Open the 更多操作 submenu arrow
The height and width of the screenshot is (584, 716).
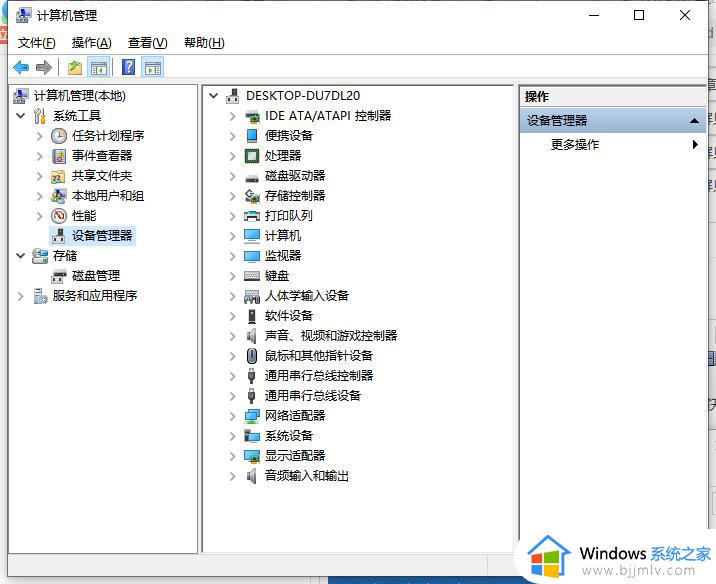[x=695, y=145]
